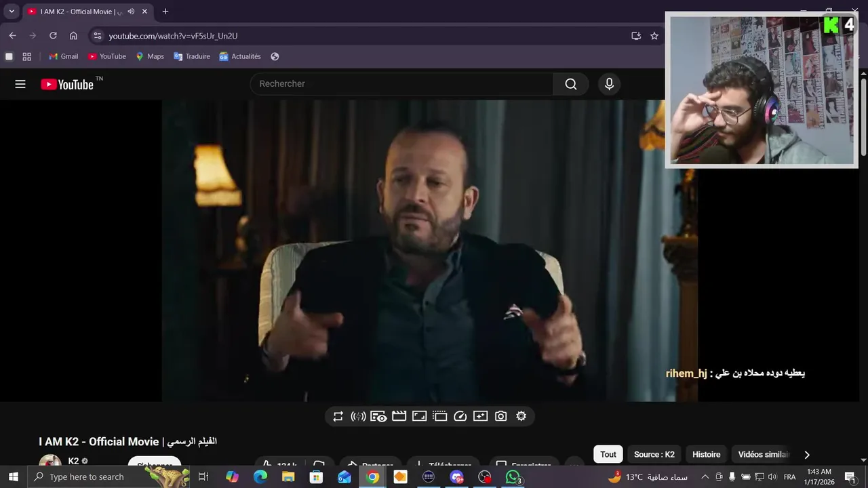Show more chips with right chevron
Screen dimensions: 868x488
806,455
